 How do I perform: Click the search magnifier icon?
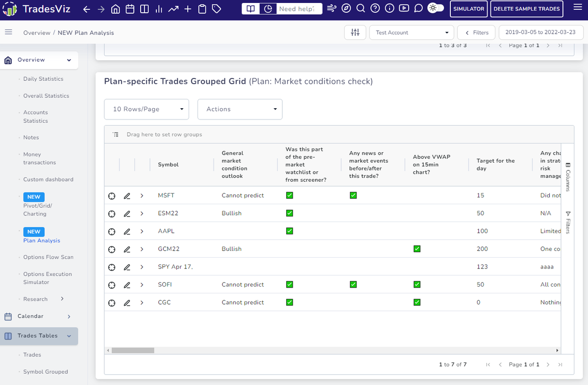pos(360,8)
